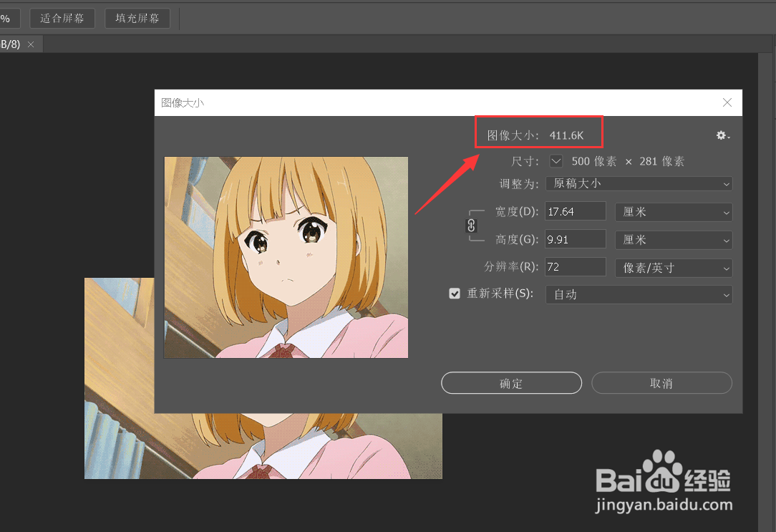776x532 pixels.
Task: Open the resample method 自动 dropdown
Action: (639, 294)
